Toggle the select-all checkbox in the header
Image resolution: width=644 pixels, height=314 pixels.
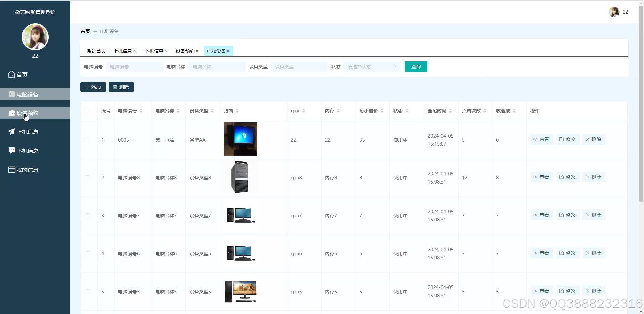click(87, 111)
